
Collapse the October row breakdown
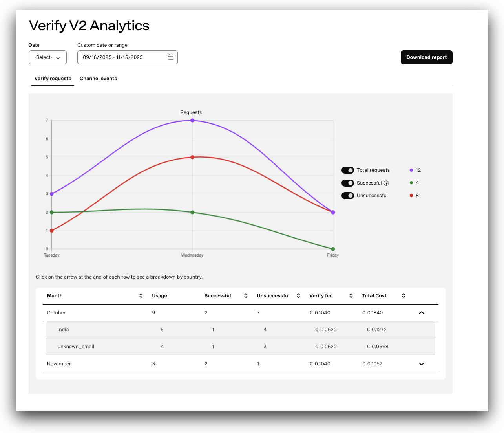pos(422,313)
